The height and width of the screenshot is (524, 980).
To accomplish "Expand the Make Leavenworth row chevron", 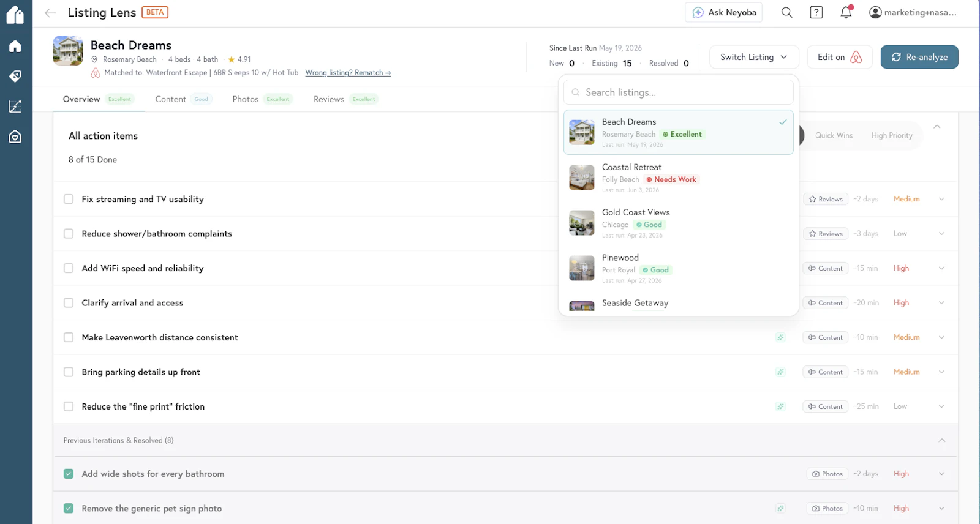I will click(941, 337).
